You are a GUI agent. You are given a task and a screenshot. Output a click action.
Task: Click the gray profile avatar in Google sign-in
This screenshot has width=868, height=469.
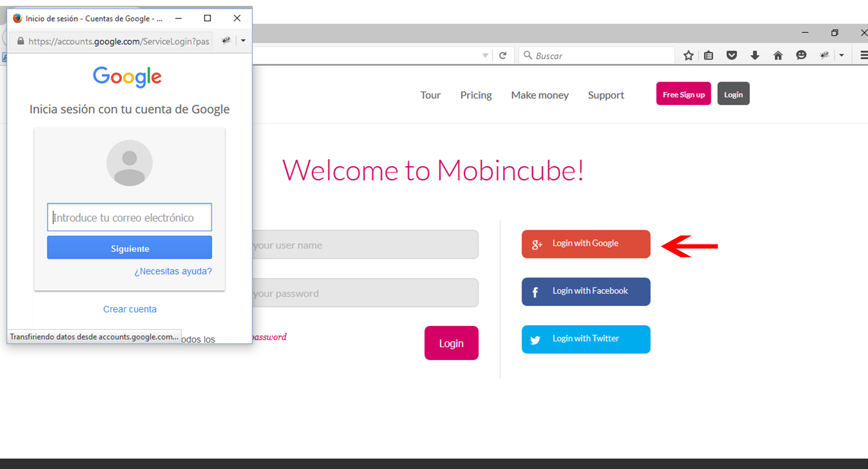click(130, 163)
